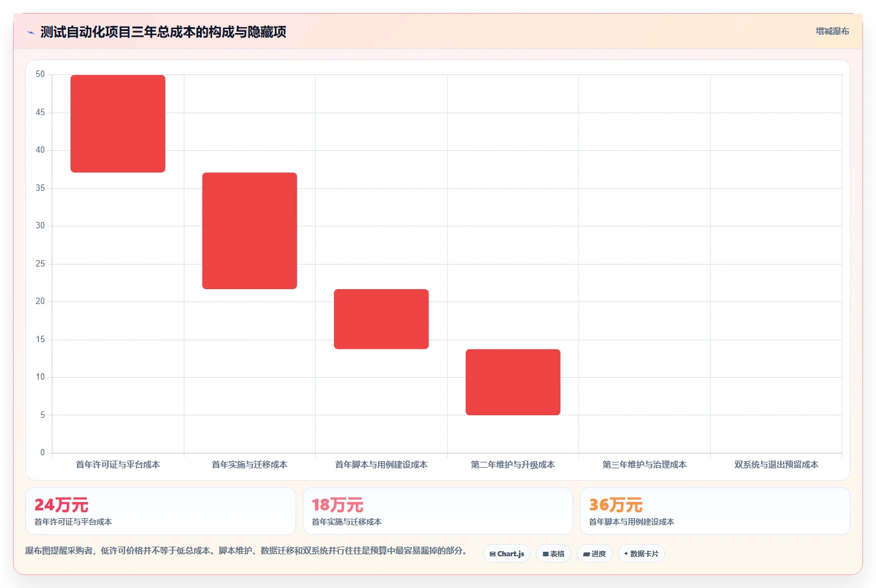The width and height of the screenshot is (876, 588).
Task: Select the 首年许可证与平台成本 waterfall bar
Action: point(118,124)
